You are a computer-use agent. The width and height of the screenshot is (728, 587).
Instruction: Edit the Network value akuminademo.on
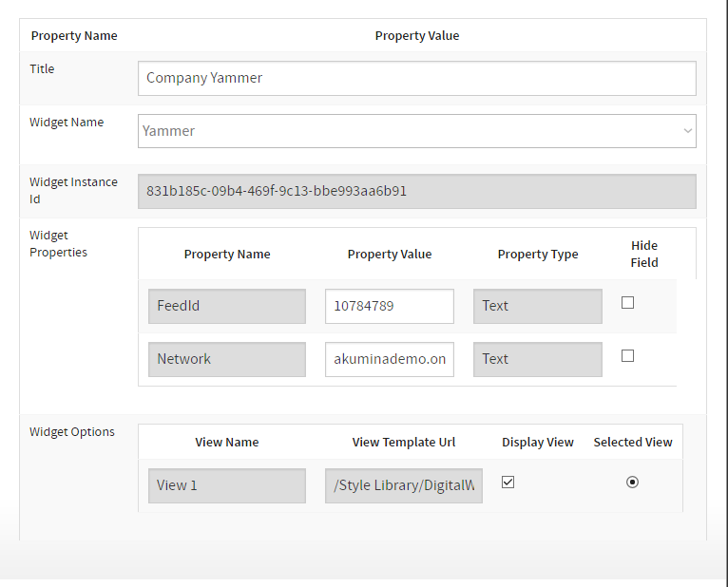tap(389, 360)
